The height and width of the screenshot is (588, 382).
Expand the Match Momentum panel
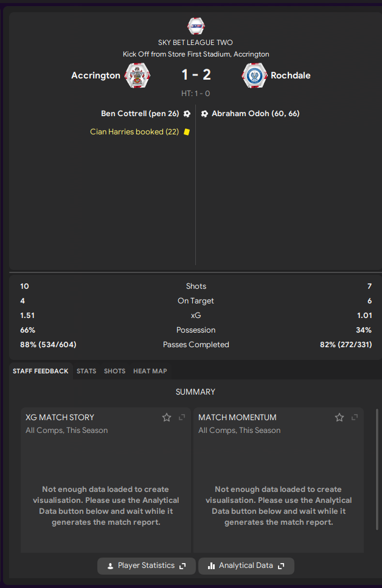[355, 417]
